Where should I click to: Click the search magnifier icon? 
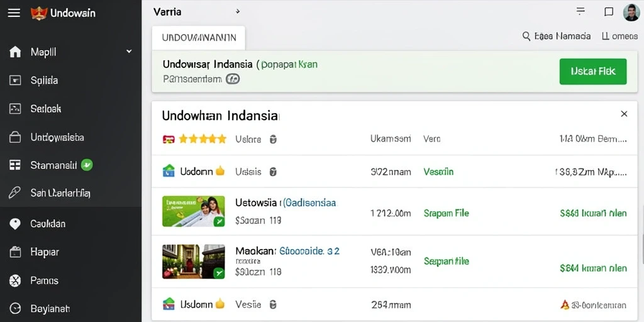(x=526, y=36)
